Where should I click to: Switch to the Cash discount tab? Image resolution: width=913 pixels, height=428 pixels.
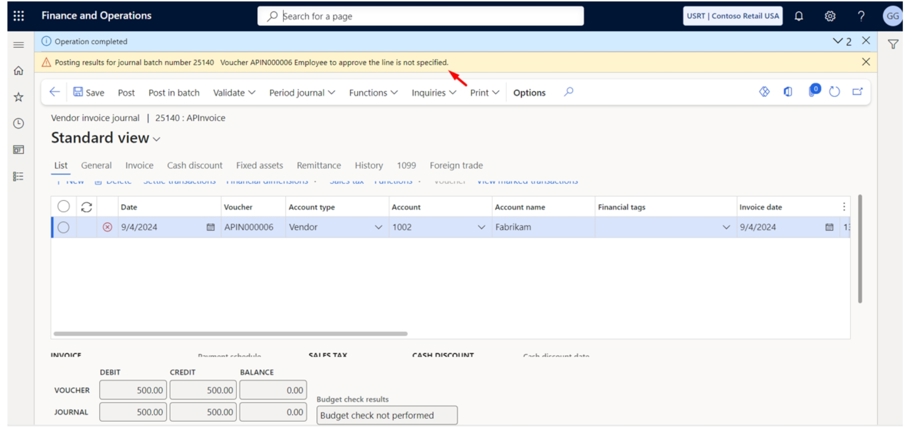pyautogui.click(x=194, y=165)
